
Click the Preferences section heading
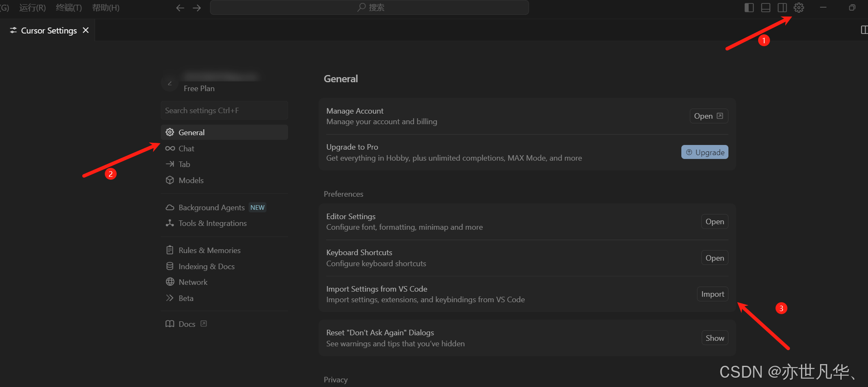343,194
